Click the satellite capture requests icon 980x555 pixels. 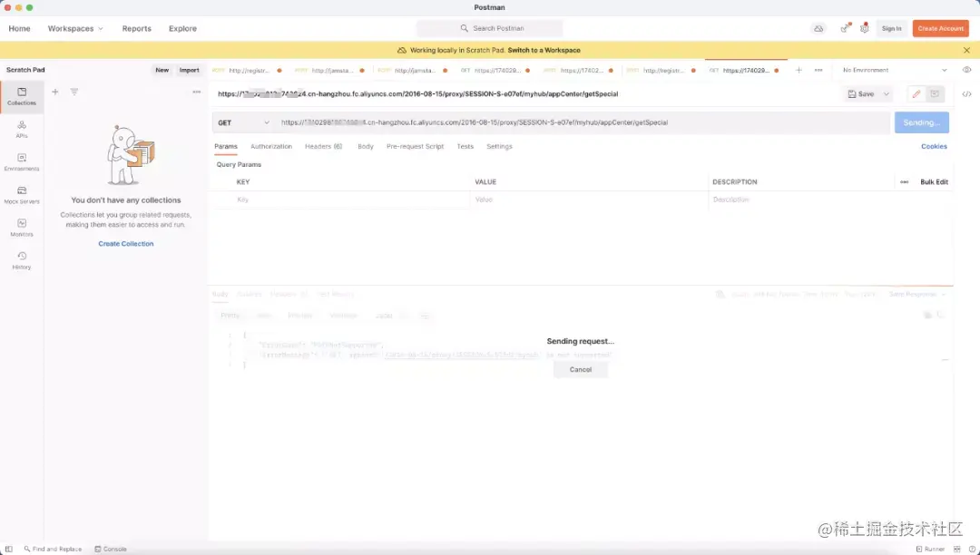click(x=845, y=29)
